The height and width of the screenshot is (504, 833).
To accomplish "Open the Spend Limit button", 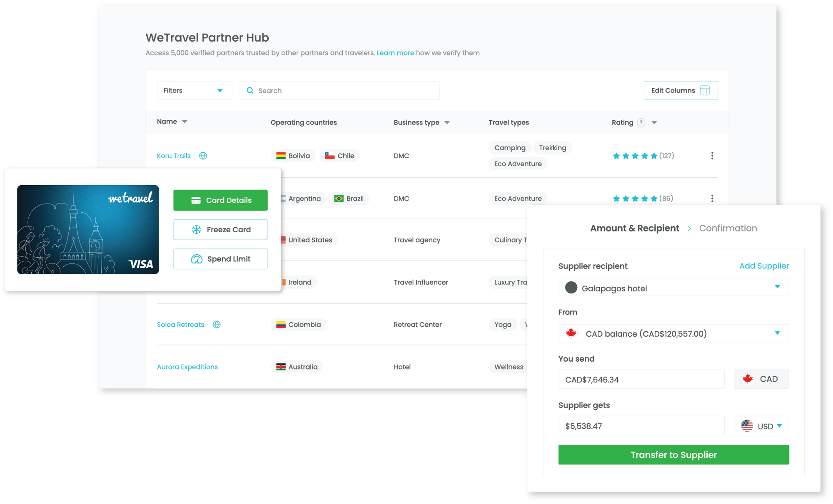I will coord(220,259).
